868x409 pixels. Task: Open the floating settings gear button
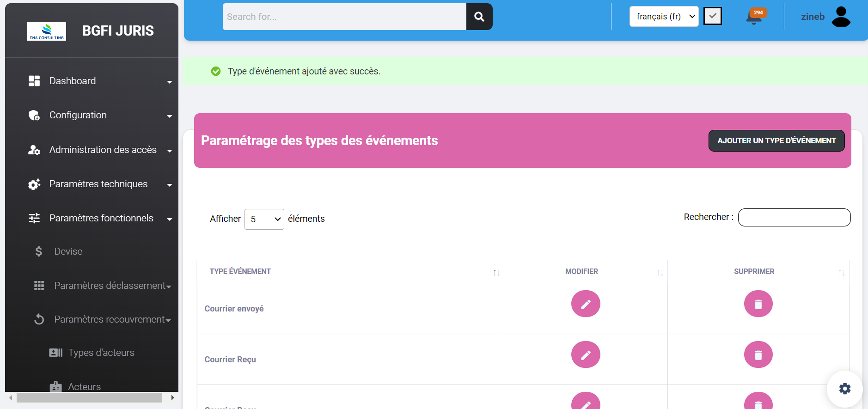coord(844,389)
